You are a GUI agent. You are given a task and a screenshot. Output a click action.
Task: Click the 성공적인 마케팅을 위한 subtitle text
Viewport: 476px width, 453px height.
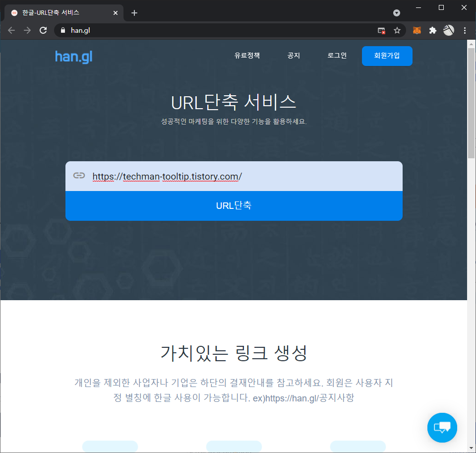234,122
